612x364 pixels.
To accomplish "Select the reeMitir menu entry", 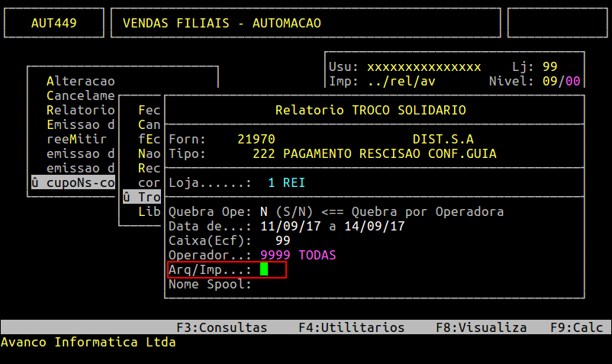I will click(x=76, y=140).
